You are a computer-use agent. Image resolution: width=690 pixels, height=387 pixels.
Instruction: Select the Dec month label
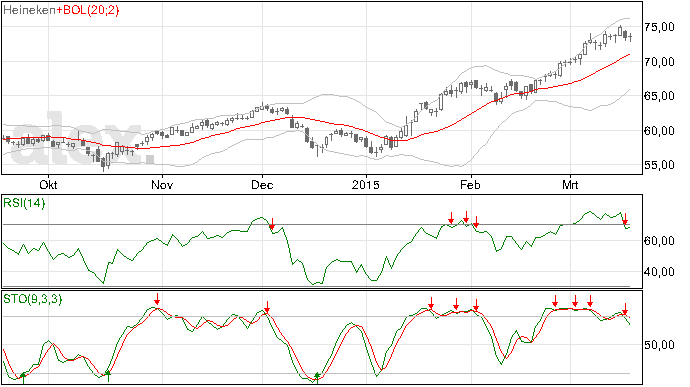262,184
